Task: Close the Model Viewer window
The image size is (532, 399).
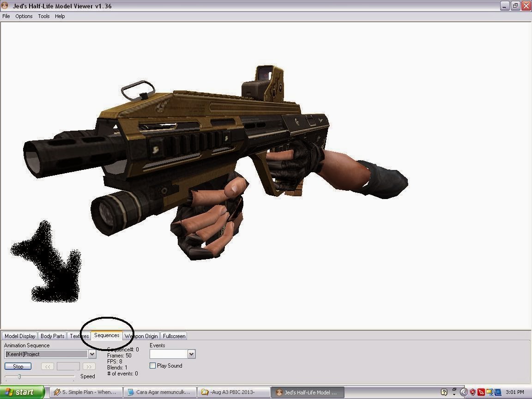Action: coord(526,6)
